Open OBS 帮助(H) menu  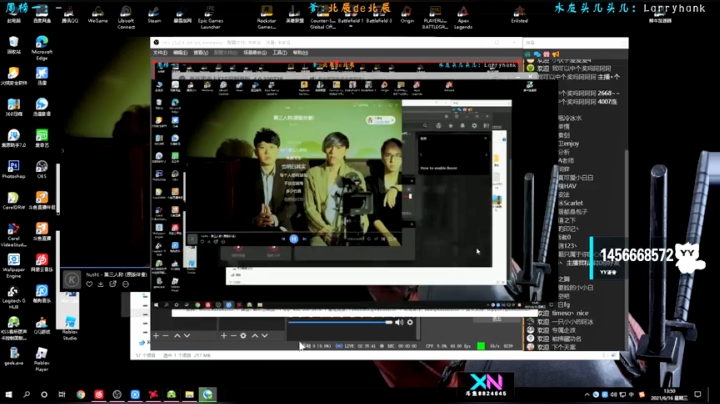coord(300,53)
